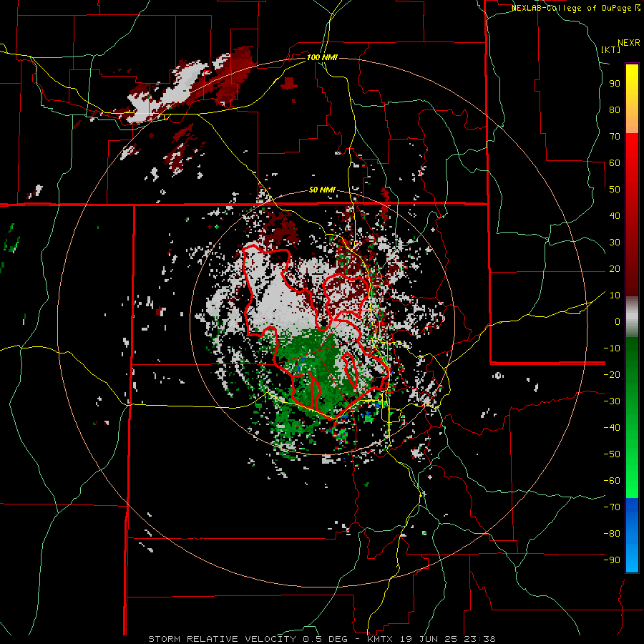Click the positive 70 scale value
The width and height of the screenshot is (644, 644).
(x=615, y=137)
